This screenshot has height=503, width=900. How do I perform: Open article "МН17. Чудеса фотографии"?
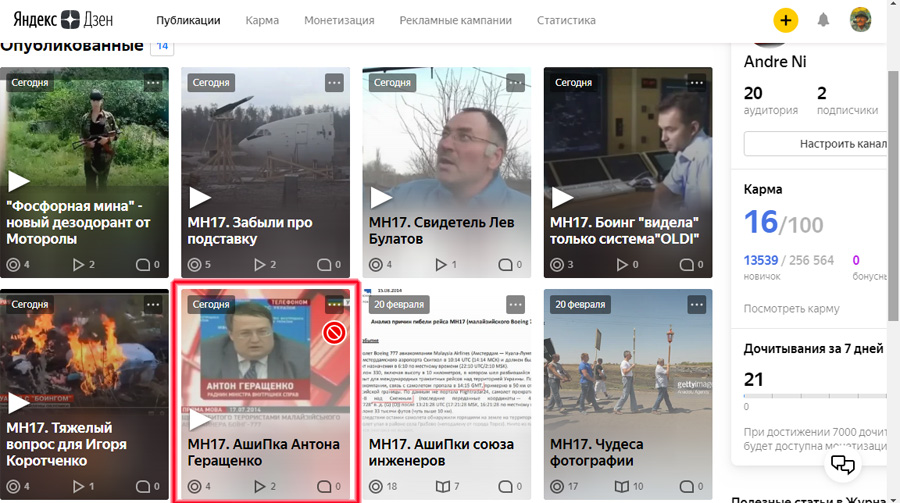tap(597, 452)
